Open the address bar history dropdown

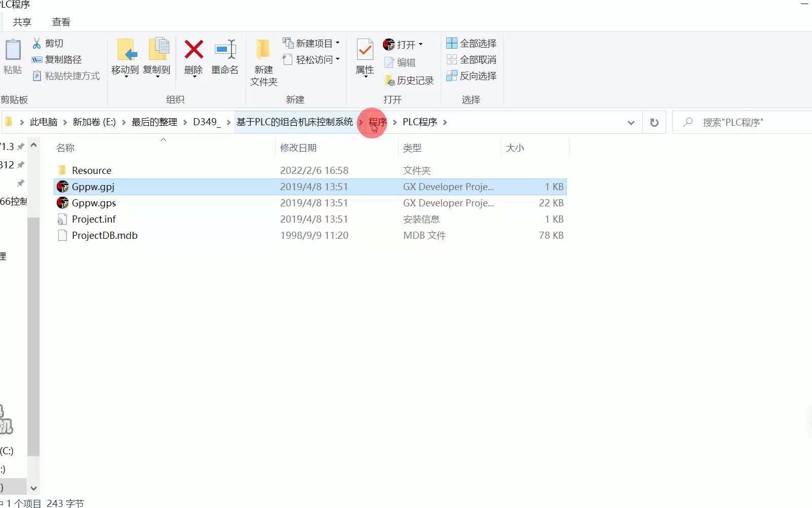click(631, 123)
